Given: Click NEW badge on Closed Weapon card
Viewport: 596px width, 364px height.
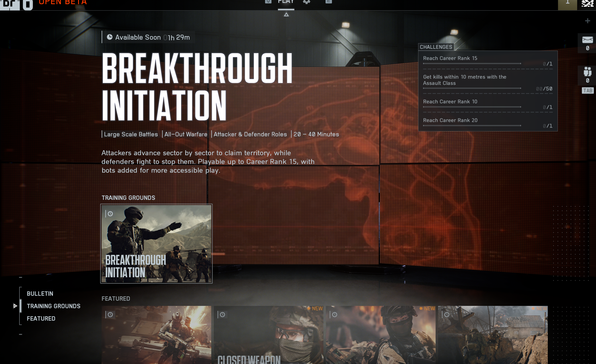Looking at the screenshot, I should (315, 308).
